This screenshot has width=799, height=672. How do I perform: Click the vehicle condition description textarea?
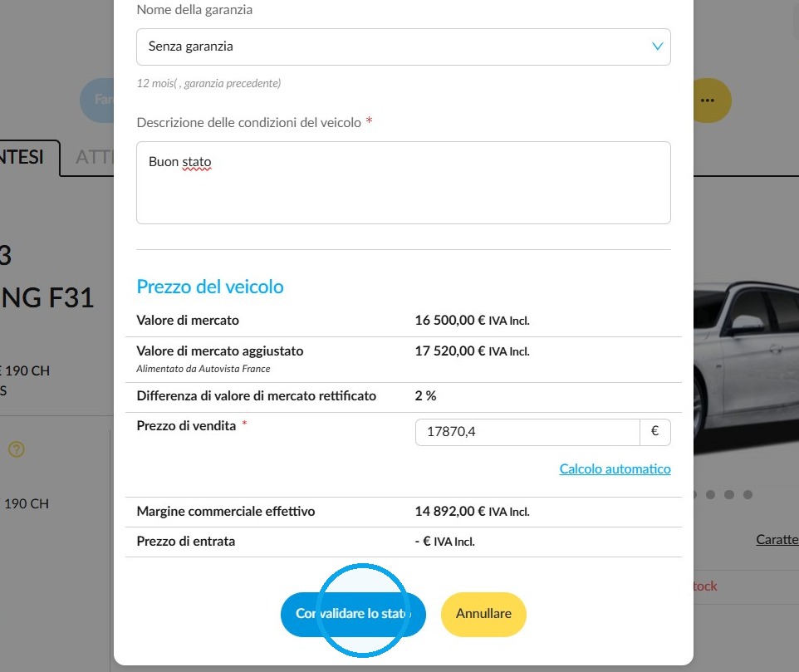pos(403,183)
